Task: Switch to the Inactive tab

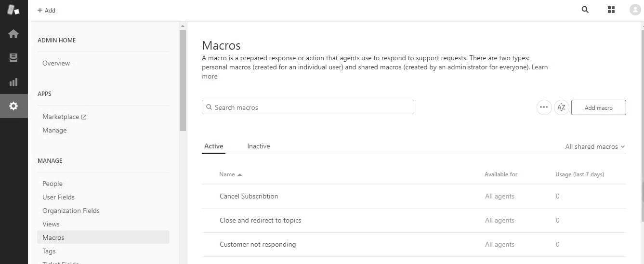Action: click(259, 146)
